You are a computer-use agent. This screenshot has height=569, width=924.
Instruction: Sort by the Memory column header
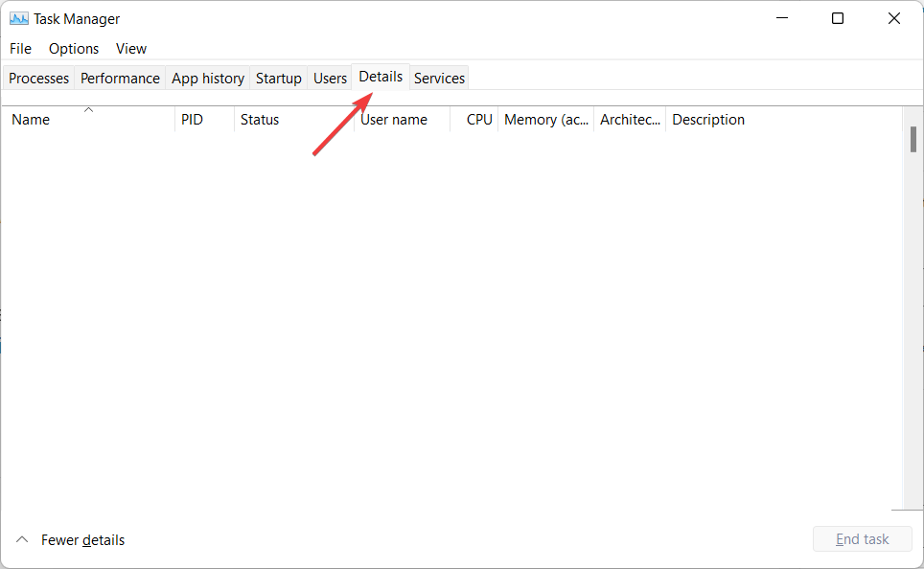[546, 120]
